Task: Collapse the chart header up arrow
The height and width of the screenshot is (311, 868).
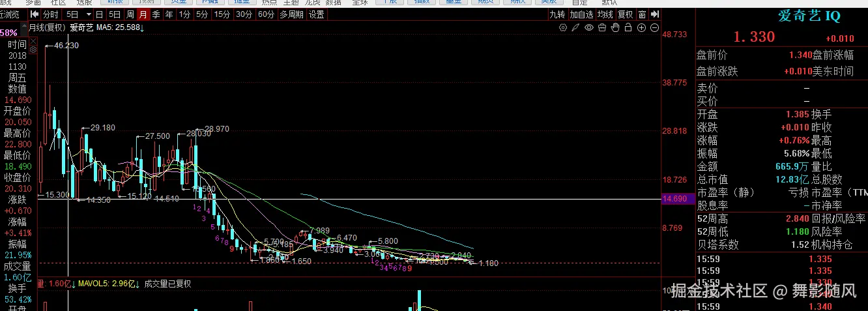Action: point(25,27)
